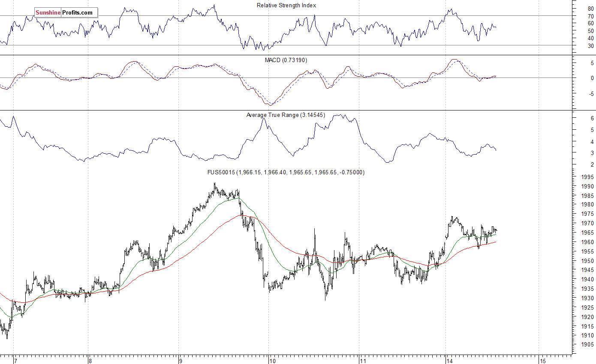Click the ATR axis value 2

[592, 164]
